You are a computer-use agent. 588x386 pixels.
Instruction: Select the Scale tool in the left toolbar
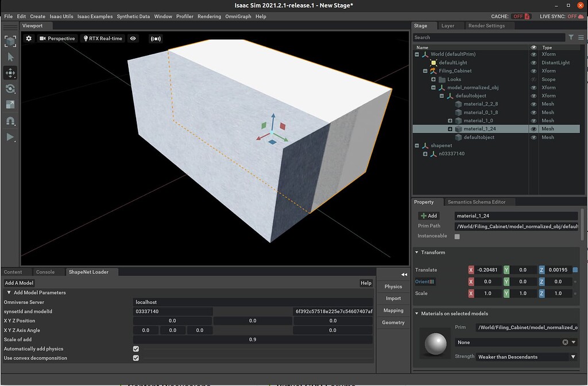9,105
